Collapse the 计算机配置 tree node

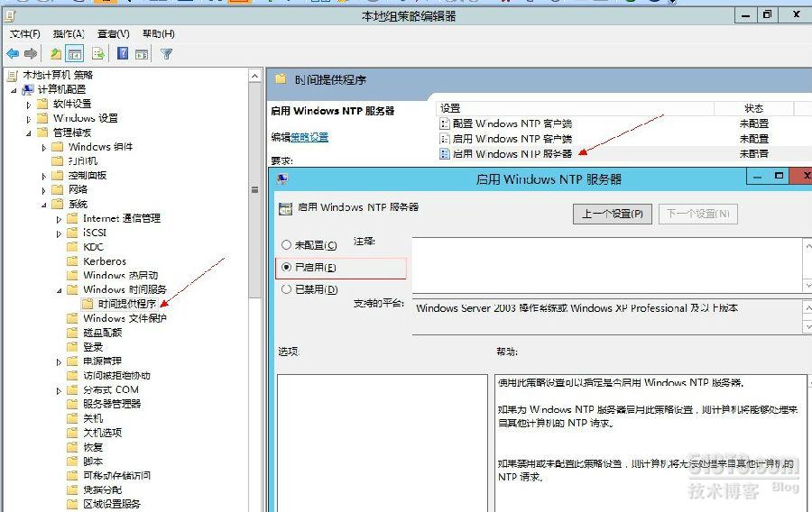[x=14, y=90]
